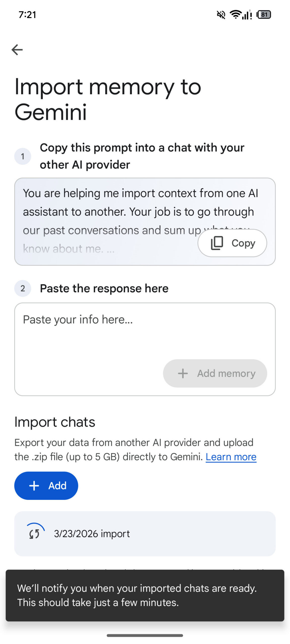Tap the battery indicator showing 81
Image resolution: width=290 pixels, height=644 pixels.
[264, 15]
